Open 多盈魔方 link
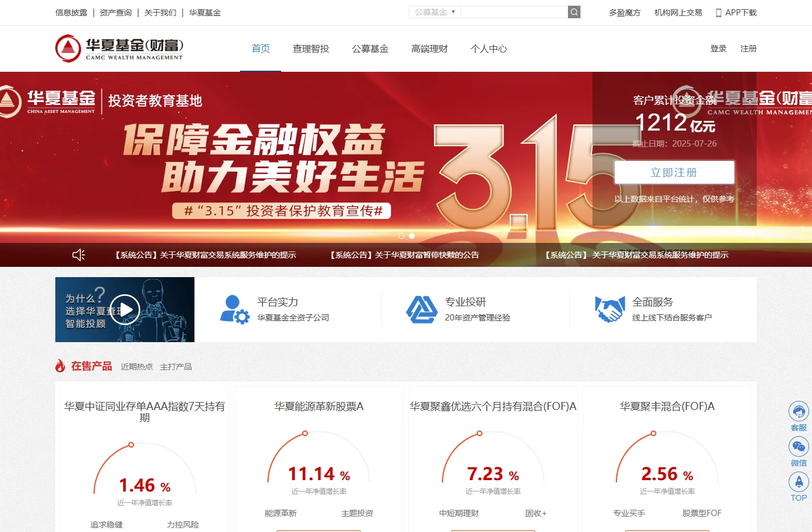812x532 pixels. (624, 13)
